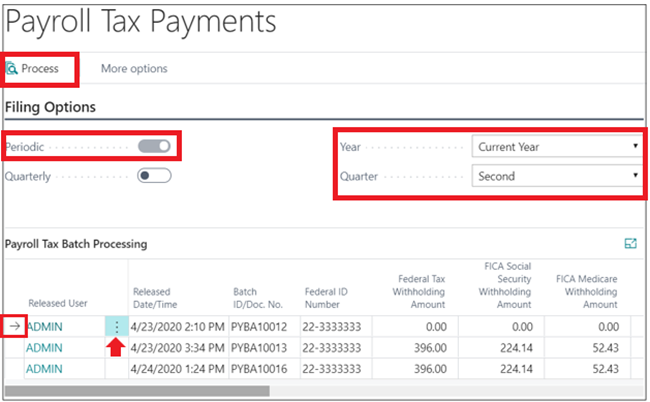Click Federal Tax 396.00 in PYBA10013 row
Viewport: 650px width, 402px height.
pyautogui.click(x=430, y=348)
